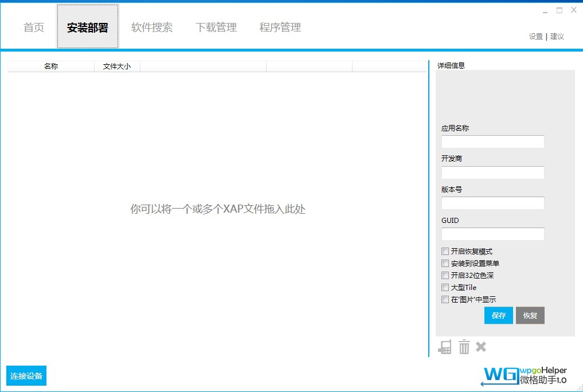Minimize the window
Screen dimensions: 583x392
545,11
